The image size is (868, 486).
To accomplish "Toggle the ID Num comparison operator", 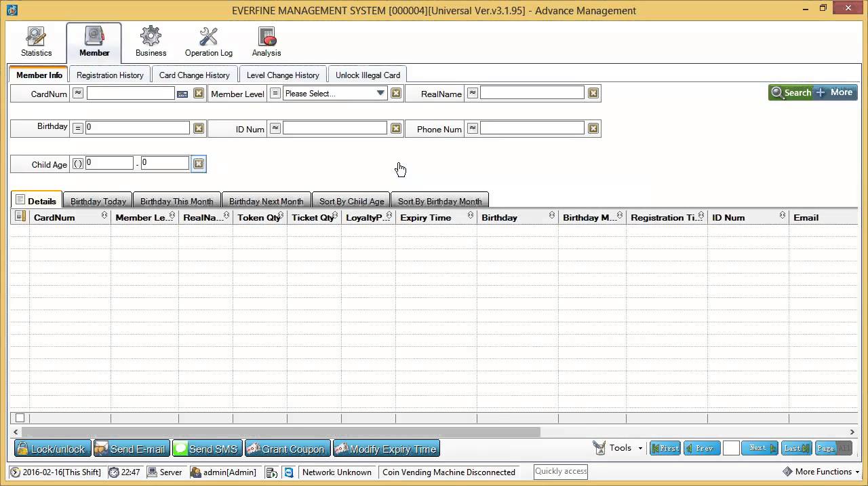I will [275, 128].
